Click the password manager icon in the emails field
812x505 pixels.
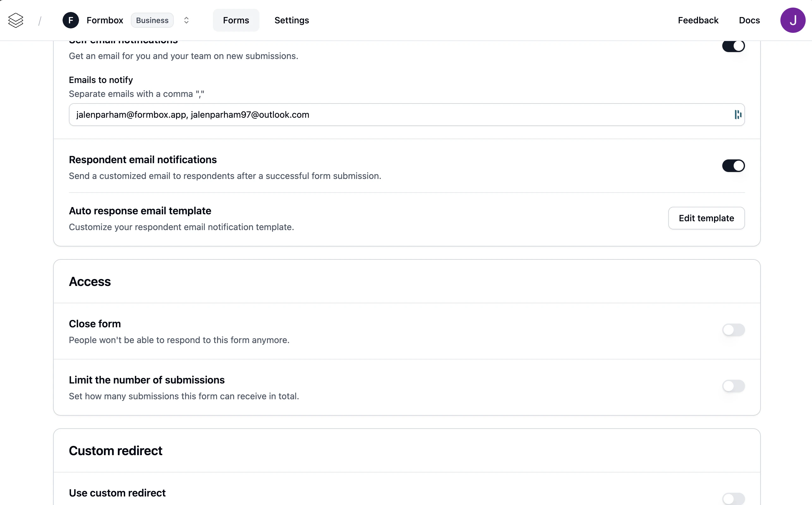coord(738,115)
